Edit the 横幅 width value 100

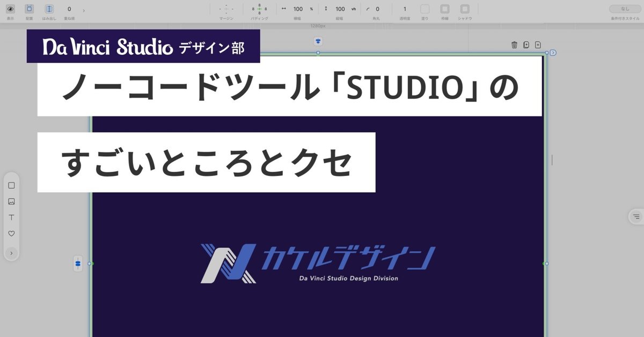point(298,9)
